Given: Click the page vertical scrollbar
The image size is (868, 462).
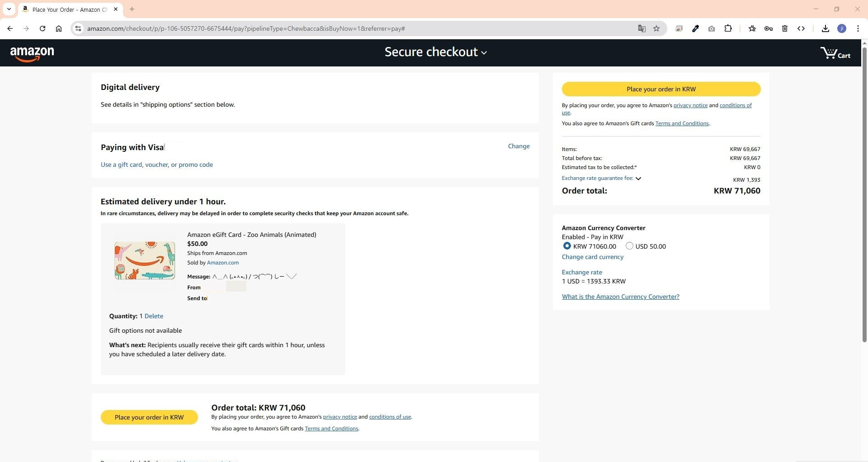Looking at the screenshot, I should [864, 194].
